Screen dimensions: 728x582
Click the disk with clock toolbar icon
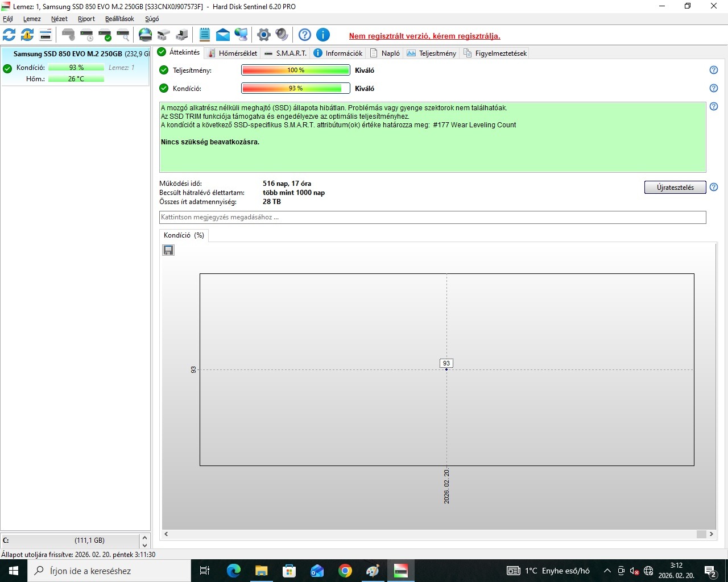tap(86, 35)
